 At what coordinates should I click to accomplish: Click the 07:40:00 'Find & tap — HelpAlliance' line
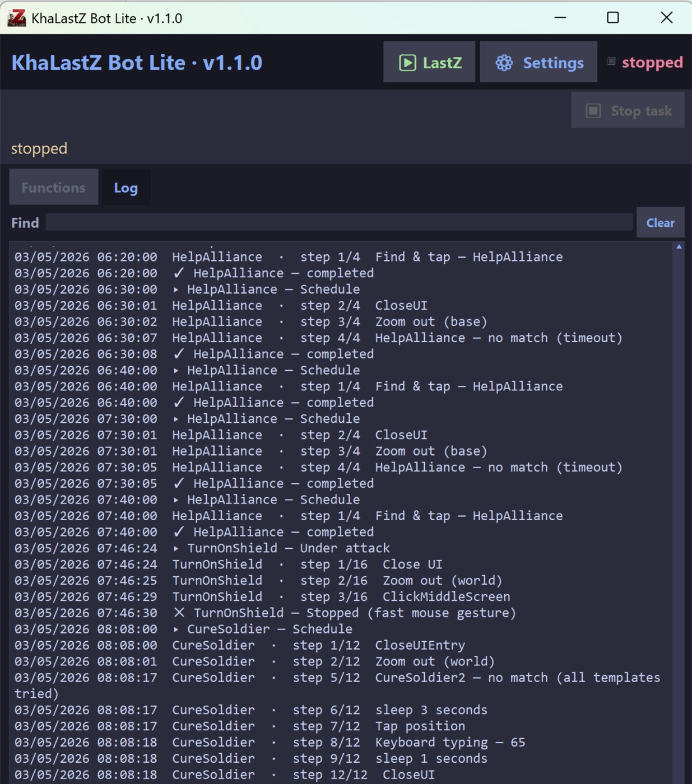pos(289,516)
